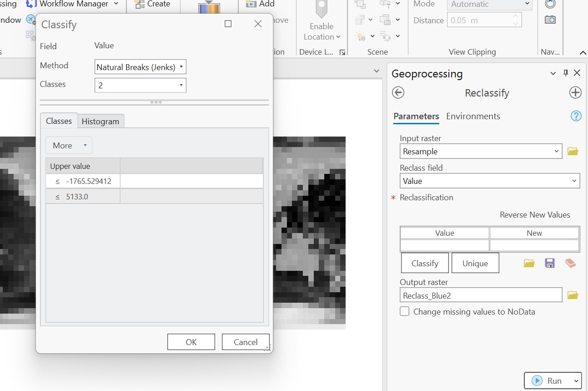Save the remap table with floppy disk icon

[549, 263]
